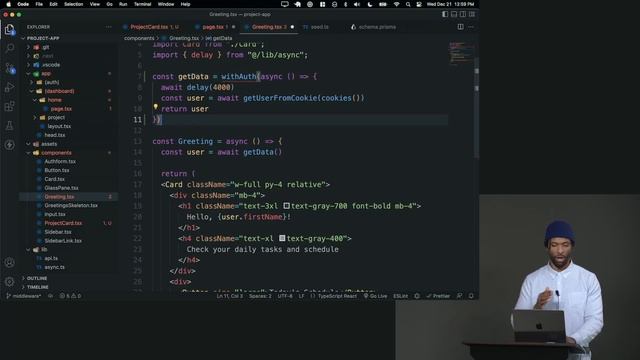Click the text-gray-700 color swatch

(287, 206)
